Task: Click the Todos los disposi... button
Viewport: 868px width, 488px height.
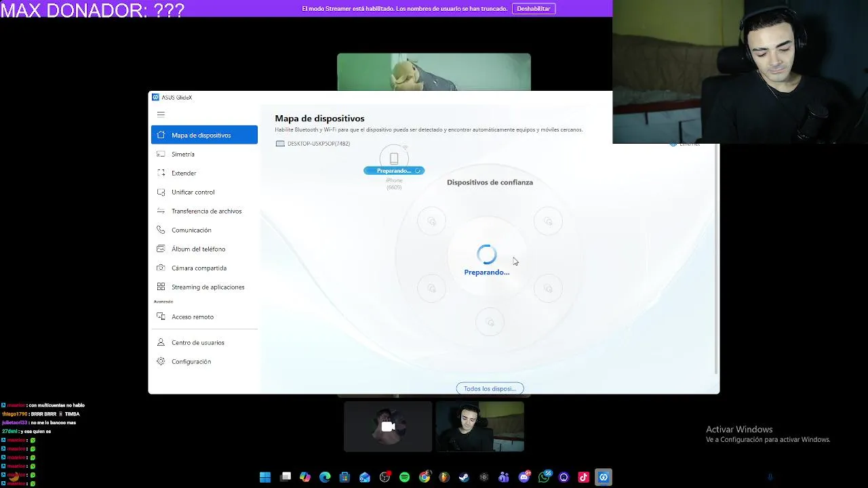Action: 490,388
